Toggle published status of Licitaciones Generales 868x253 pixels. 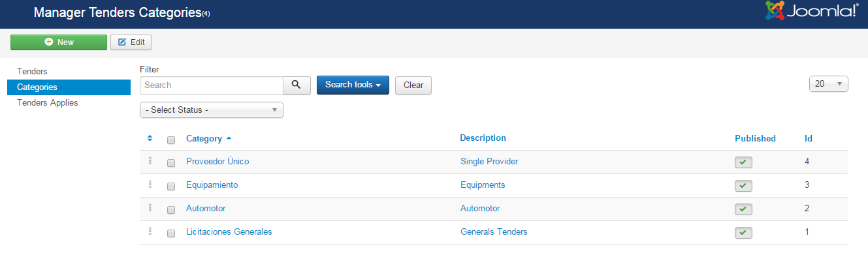(743, 233)
